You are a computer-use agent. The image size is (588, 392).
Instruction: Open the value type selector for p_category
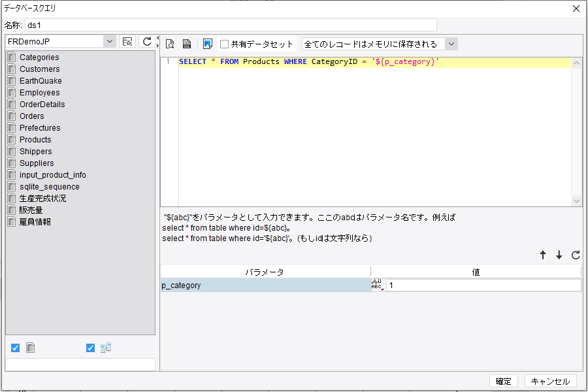tap(377, 285)
